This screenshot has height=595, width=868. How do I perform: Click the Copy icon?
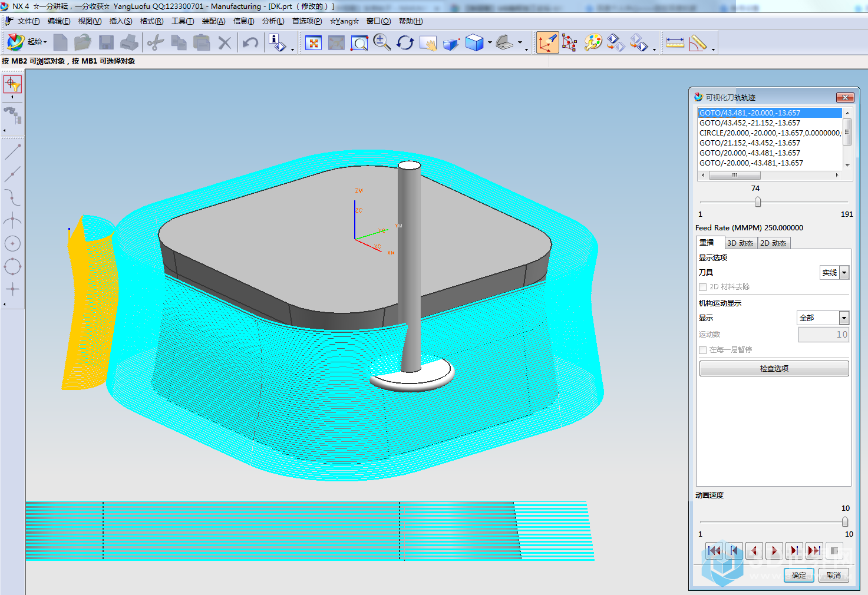179,42
